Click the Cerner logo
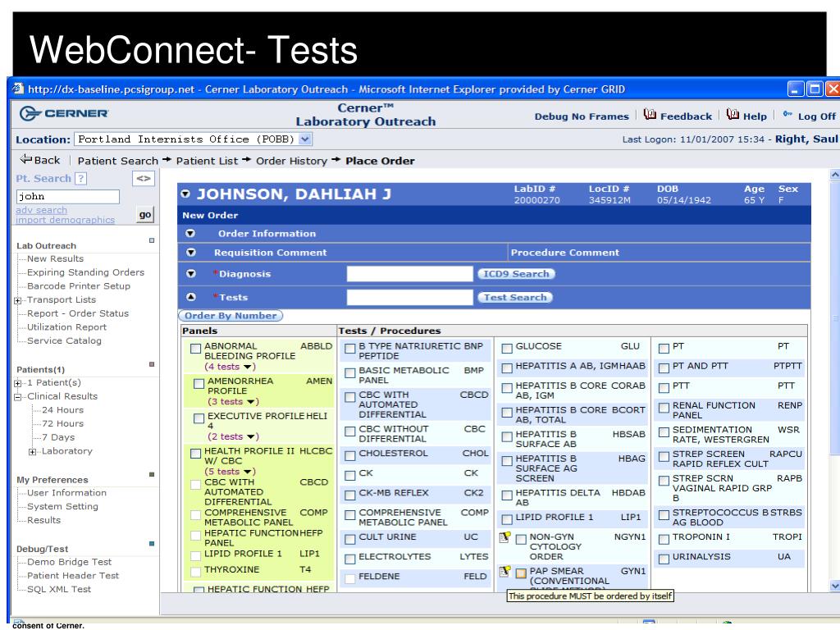The width and height of the screenshot is (840, 630). [x=64, y=113]
